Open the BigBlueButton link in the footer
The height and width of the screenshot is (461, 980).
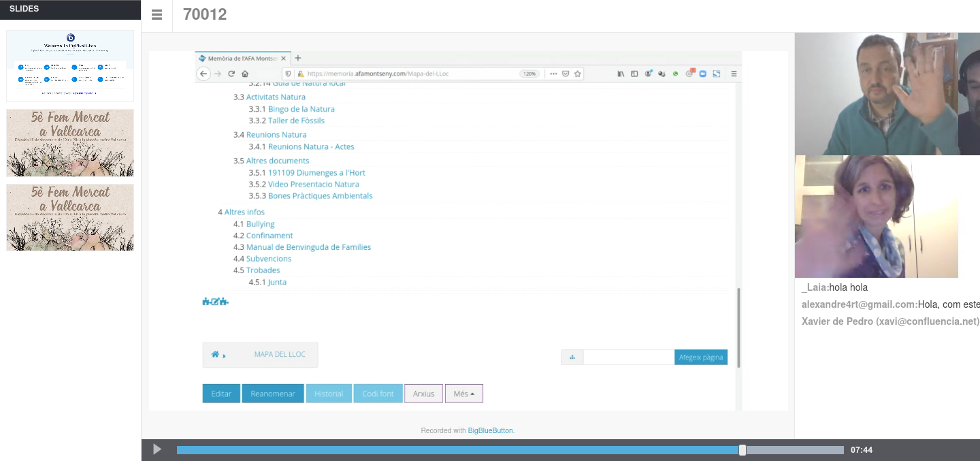(x=490, y=430)
